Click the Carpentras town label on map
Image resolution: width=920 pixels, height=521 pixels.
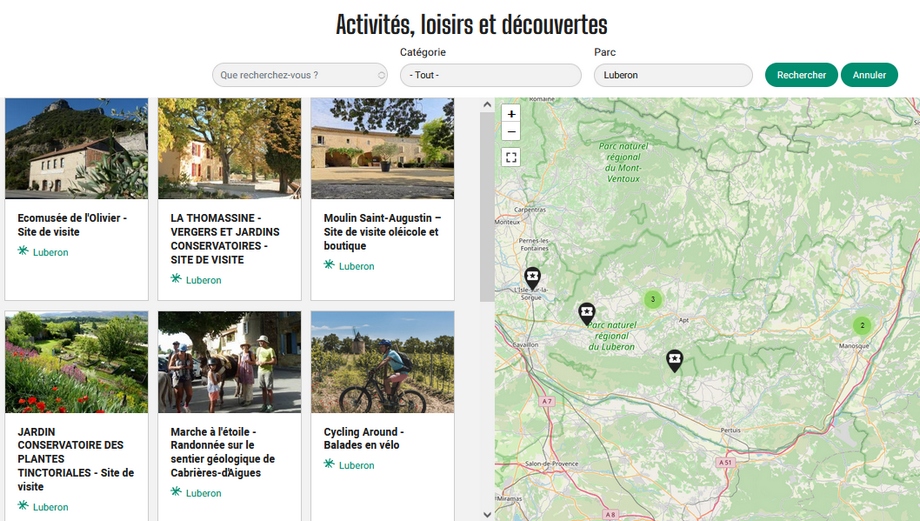coord(530,209)
